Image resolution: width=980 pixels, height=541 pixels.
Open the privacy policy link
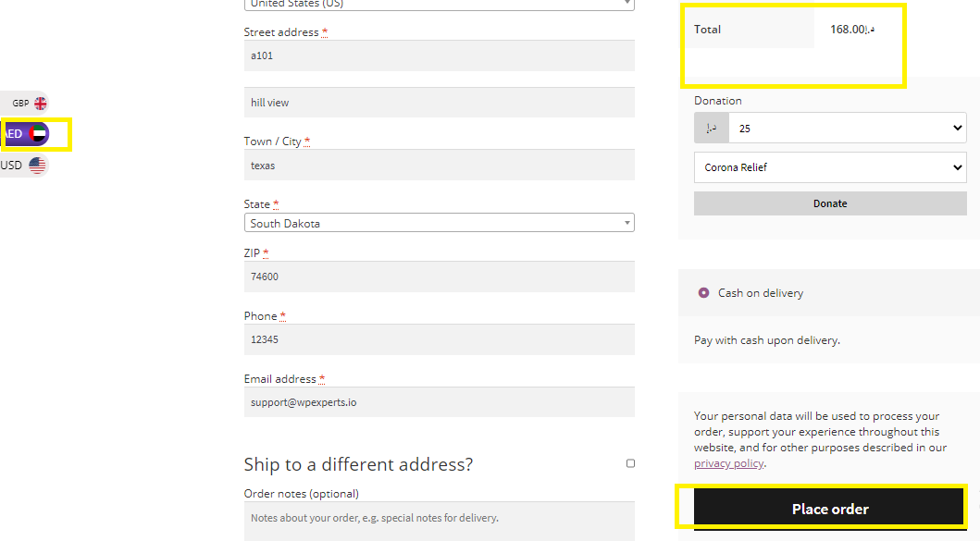728,463
